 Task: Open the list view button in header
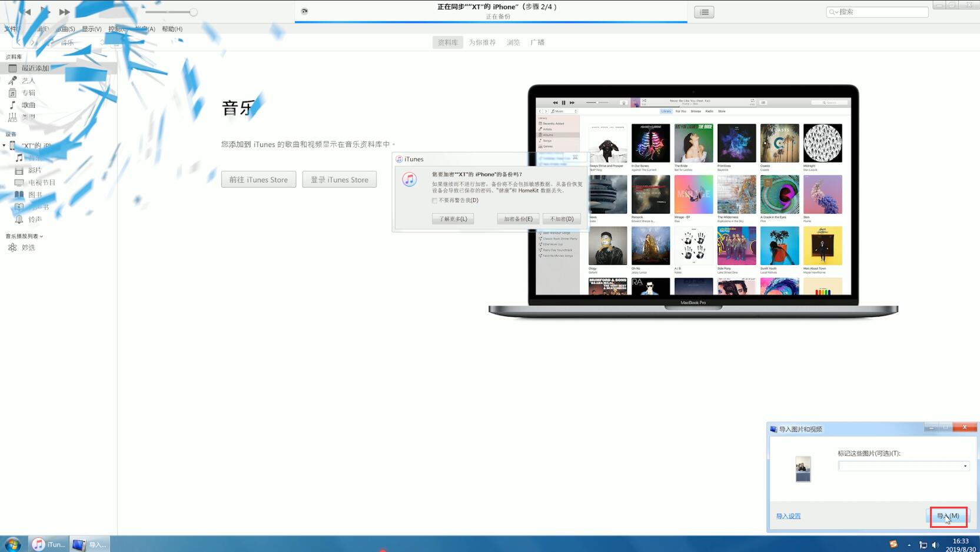tap(704, 12)
